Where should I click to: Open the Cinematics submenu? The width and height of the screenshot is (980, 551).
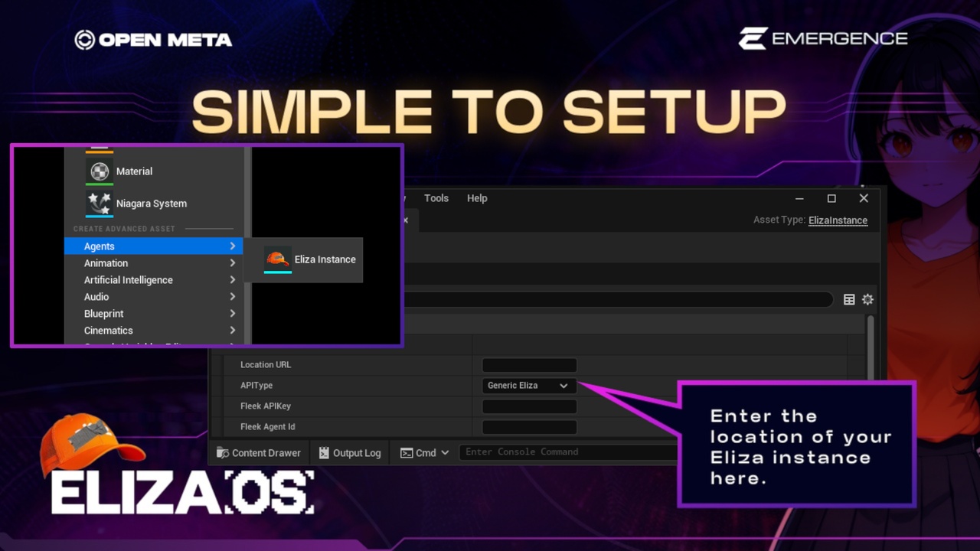[x=153, y=331]
